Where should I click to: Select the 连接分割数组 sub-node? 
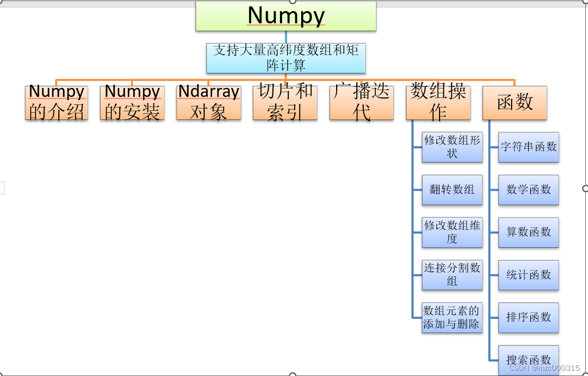pyautogui.click(x=452, y=275)
